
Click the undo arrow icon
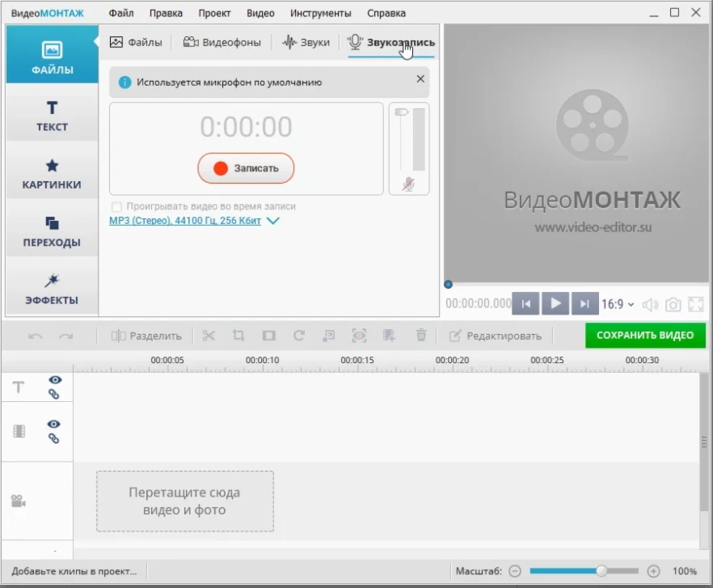click(x=36, y=336)
